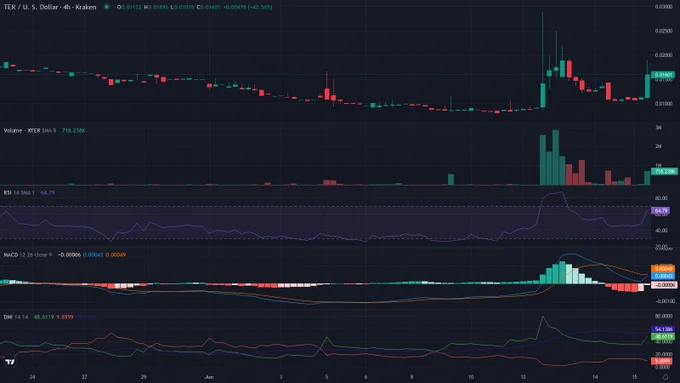Click the 29 date on time axis

pos(144,377)
